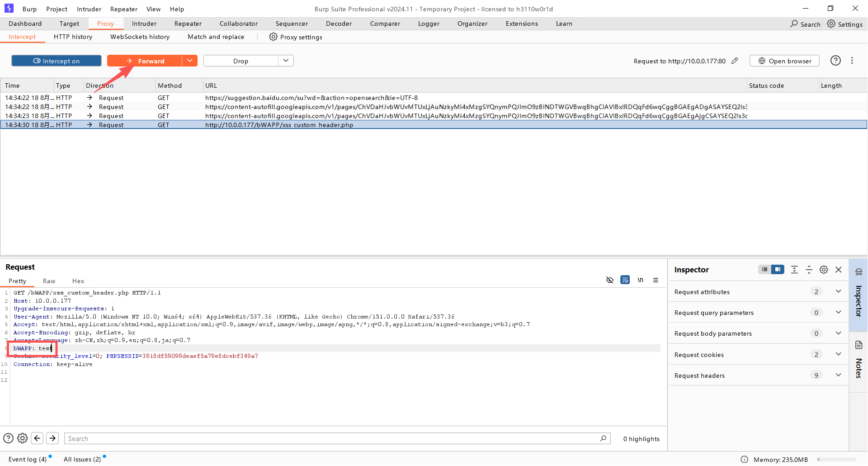Toggle Intercept on button

tap(57, 61)
